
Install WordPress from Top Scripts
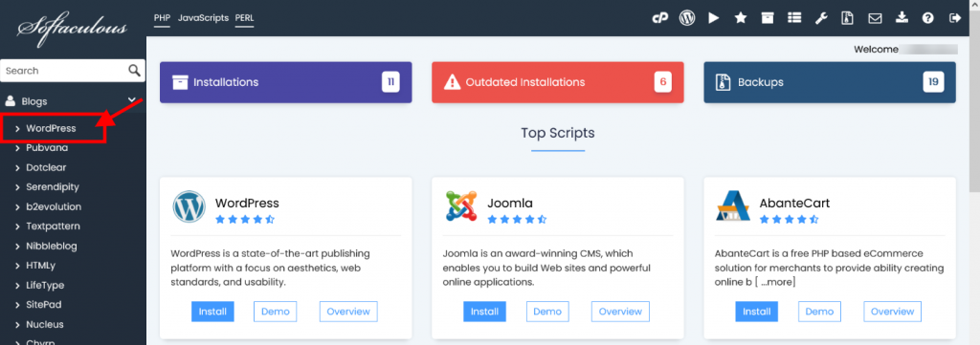click(x=212, y=312)
